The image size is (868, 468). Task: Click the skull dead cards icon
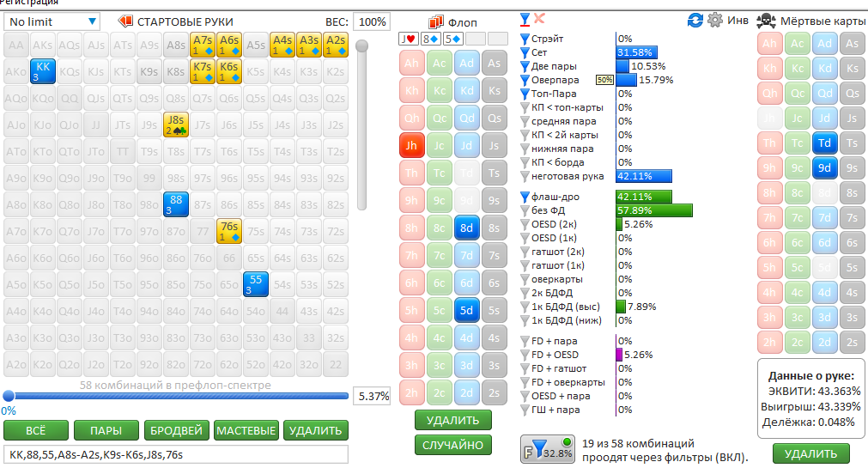[x=766, y=20]
